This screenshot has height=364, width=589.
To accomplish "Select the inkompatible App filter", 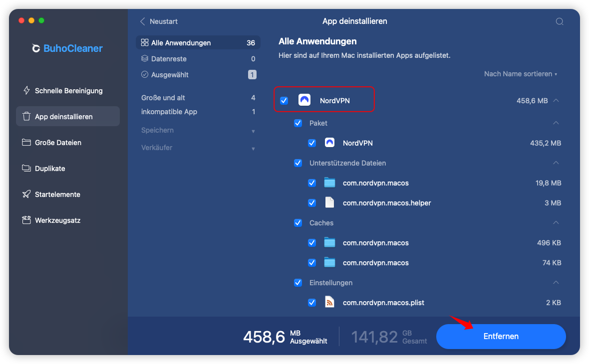I will (x=198, y=112).
